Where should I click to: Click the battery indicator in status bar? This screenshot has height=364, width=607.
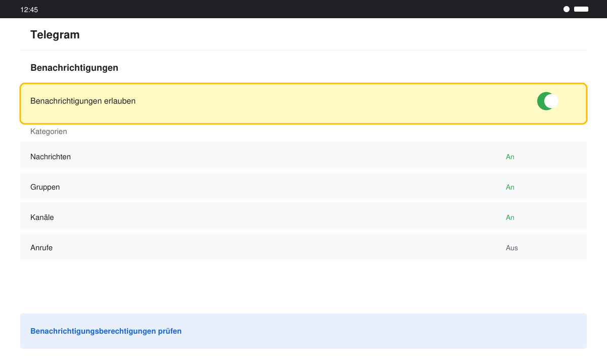[x=581, y=9]
